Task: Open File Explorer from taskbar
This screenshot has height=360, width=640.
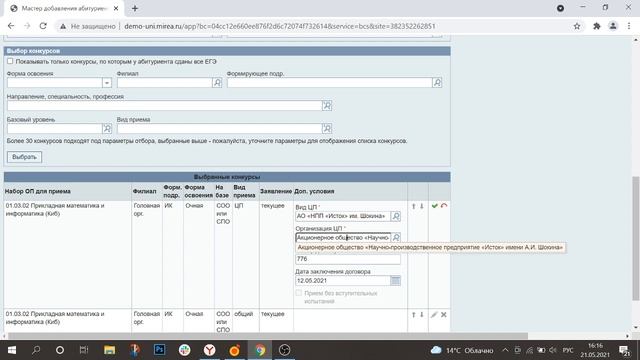Action: pyautogui.click(x=109, y=350)
